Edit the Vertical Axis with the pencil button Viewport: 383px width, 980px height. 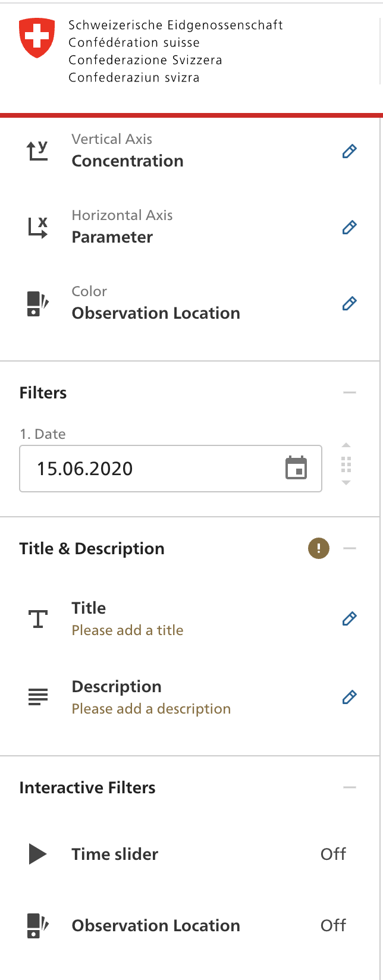pos(349,152)
